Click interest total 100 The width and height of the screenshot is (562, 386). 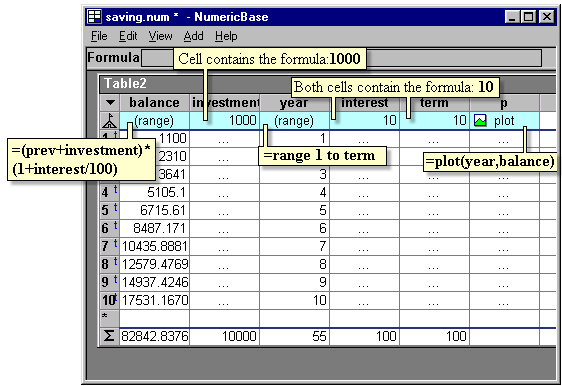(364, 336)
